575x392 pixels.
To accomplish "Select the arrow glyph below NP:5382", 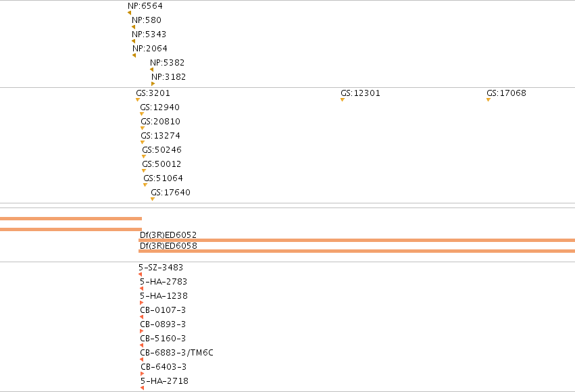I will (152, 70).
